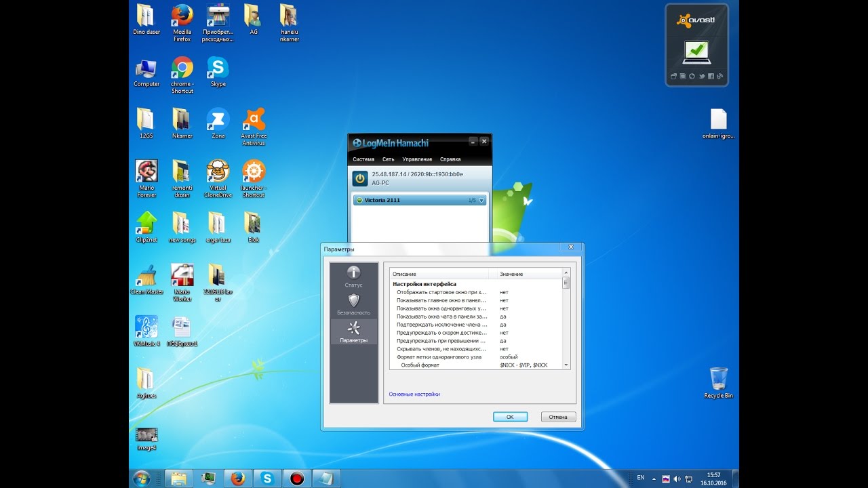This screenshot has width=868, height=488.
Task: Expand the Victoria 2111 network arrow
Action: point(482,201)
